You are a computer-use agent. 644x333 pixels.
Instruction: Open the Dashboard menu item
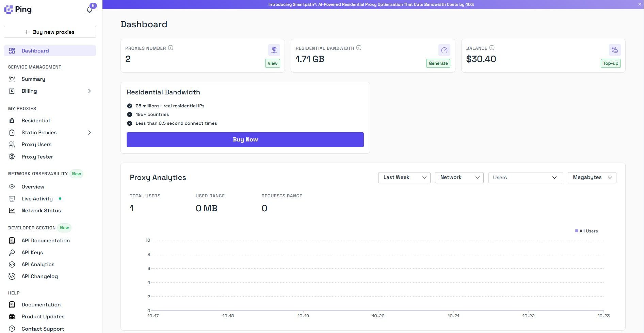click(x=35, y=50)
